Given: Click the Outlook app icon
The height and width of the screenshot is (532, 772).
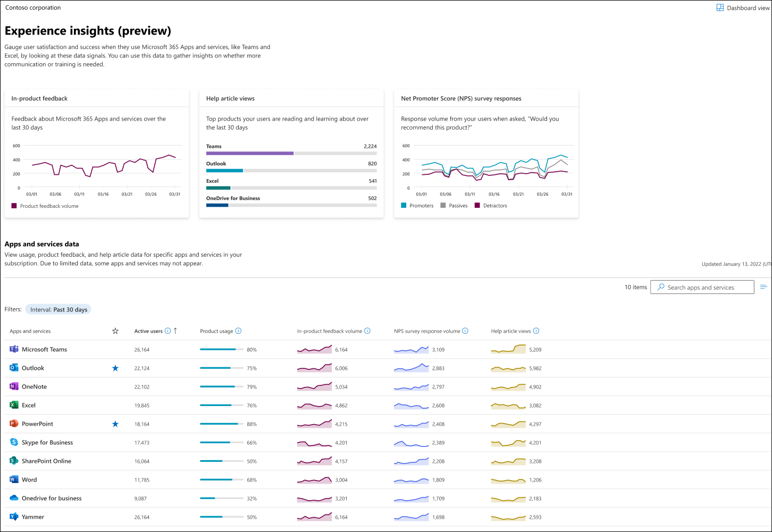Looking at the screenshot, I should 14,368.
